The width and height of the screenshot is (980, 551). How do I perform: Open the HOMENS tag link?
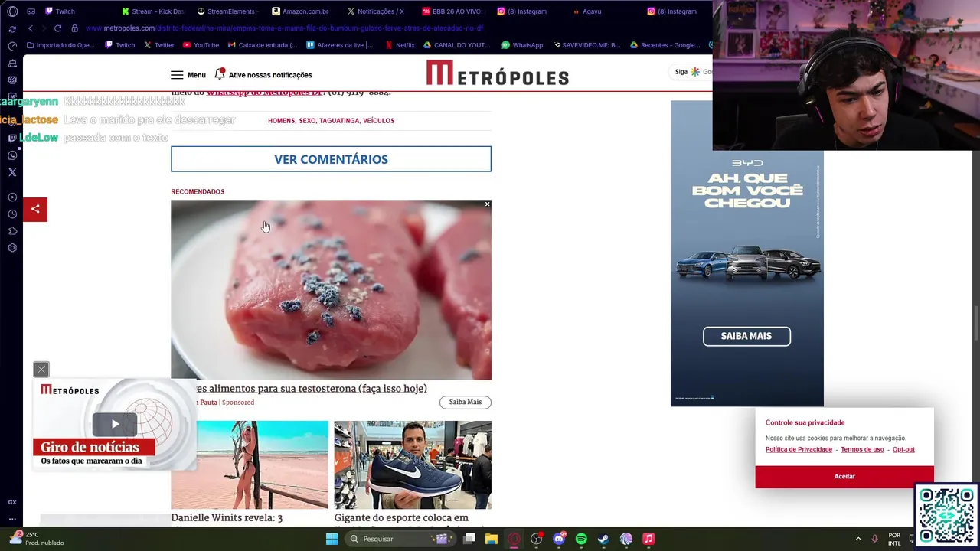tap(281, 121)
